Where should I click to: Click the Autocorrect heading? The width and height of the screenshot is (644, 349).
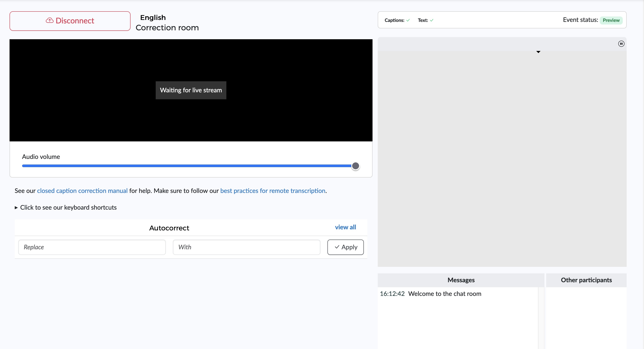pyautogui.click(x=169, y=228)
